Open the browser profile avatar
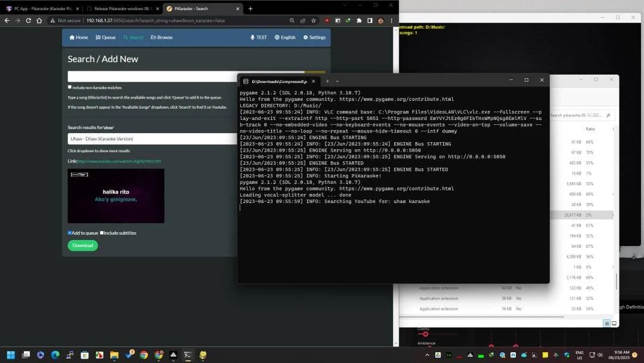The image size is (644, 363). tap(380, 20)
